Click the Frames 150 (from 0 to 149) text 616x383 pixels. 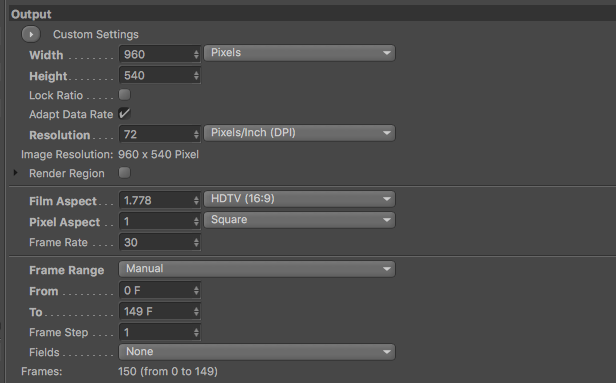[x=168, y=371]
